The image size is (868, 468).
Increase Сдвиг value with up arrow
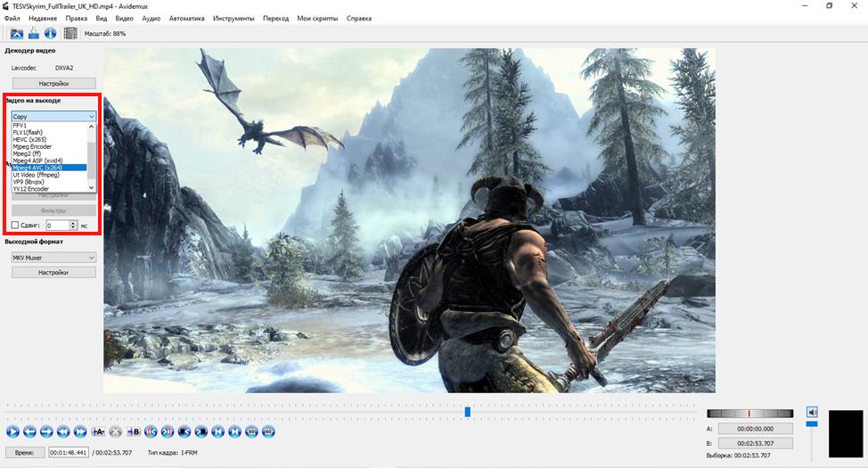(73, 223)
